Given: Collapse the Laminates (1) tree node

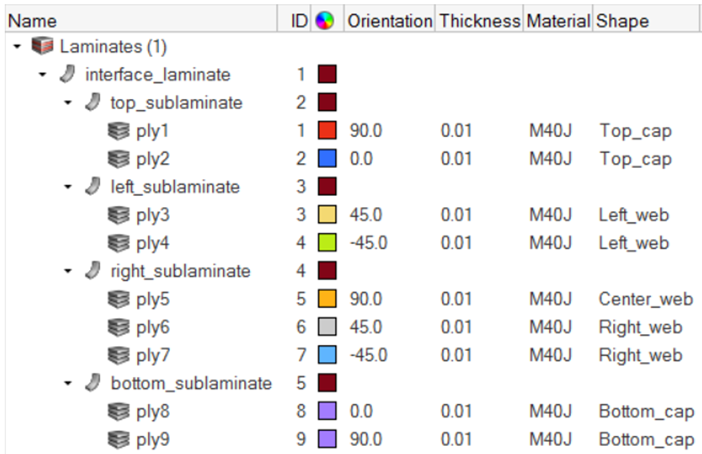Looking at the screenshot, I should click(17, 47).
